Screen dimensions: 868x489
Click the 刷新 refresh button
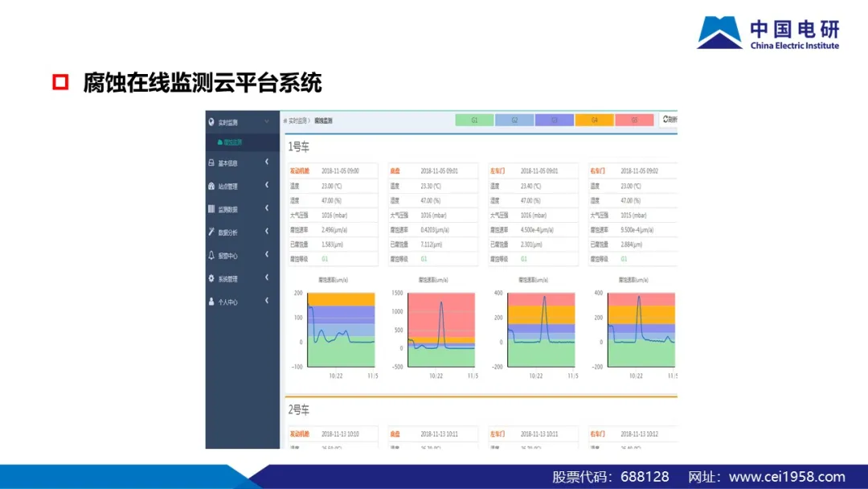(669, 120)
